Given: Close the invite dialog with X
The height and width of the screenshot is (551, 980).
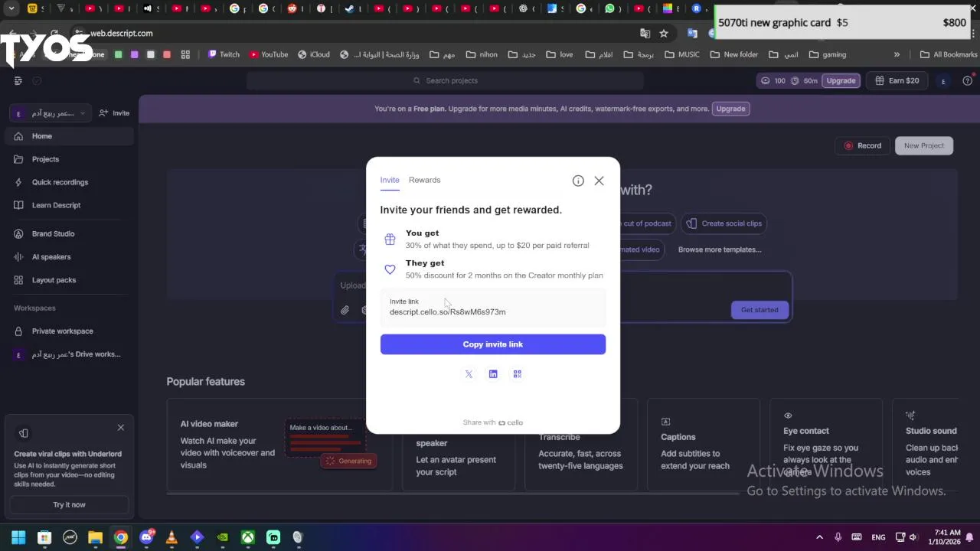Looking at the screenshot, I should tap(599, 181).
